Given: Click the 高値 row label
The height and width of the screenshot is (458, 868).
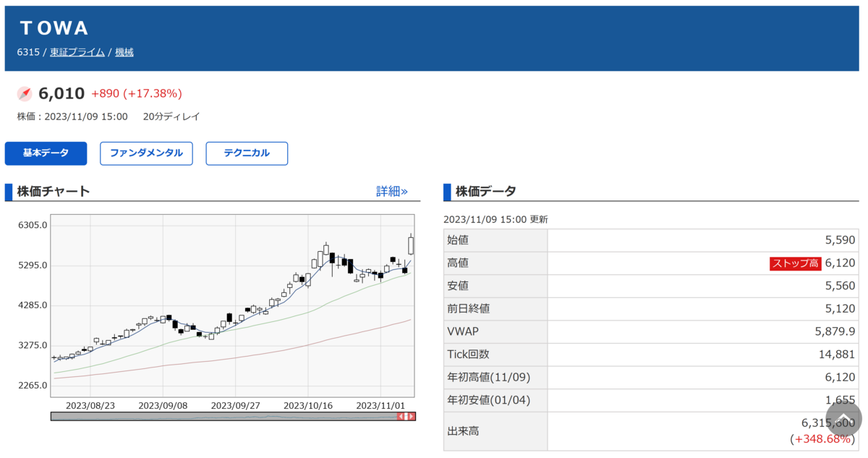Looking at the screenshot, I should point(459,263).
